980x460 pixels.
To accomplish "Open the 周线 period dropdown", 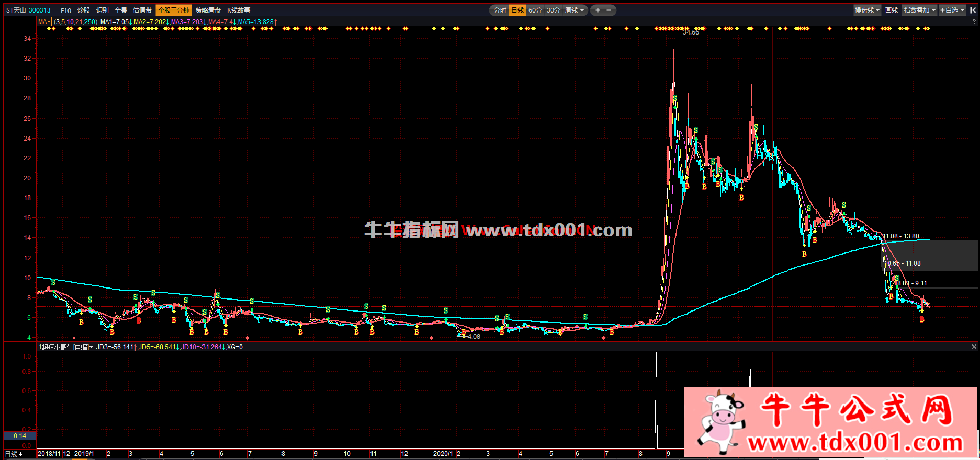I will pyautogui.click(x=574, y=10).
